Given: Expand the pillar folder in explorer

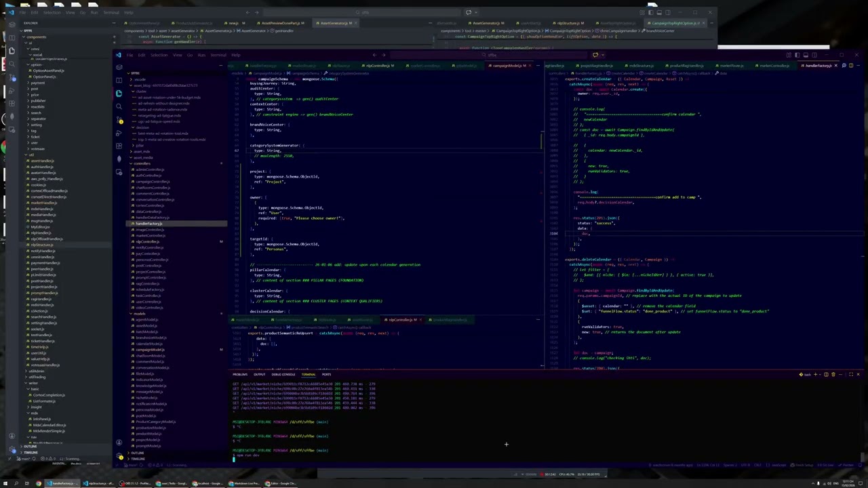Looking at the screenshot, I should click(140, 145).
